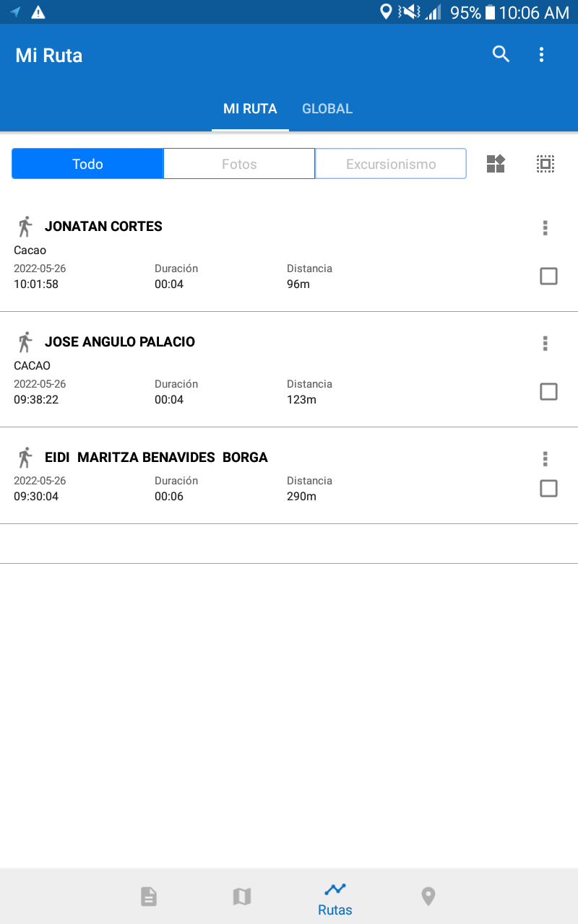
Task: Open the header overflow menu
Action: (x=541, y=54)
